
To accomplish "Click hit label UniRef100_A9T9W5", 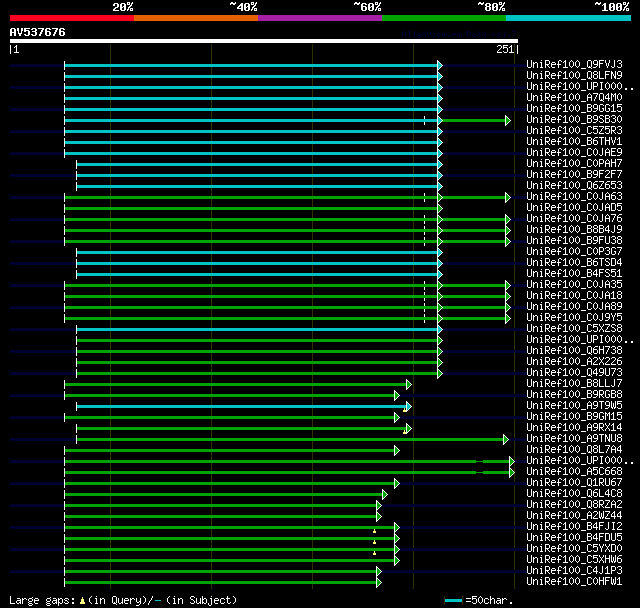I will click(574, 406).
